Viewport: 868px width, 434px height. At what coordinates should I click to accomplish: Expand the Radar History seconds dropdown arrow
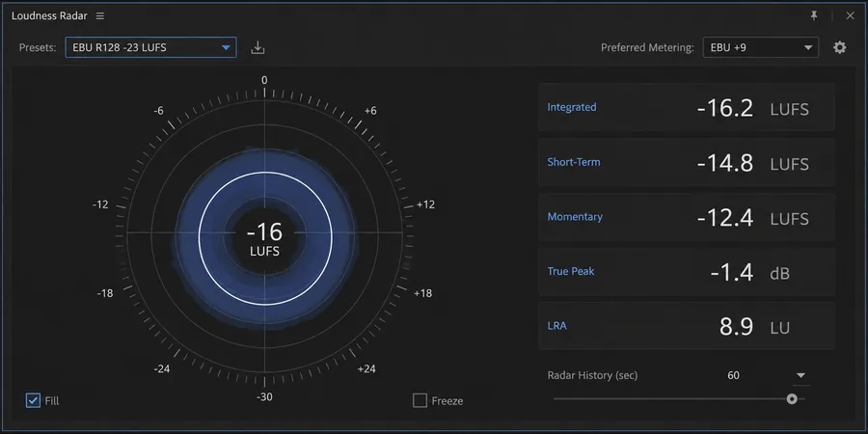(x=800, y=375)
